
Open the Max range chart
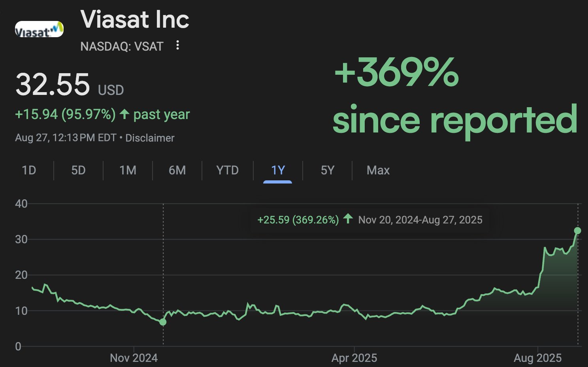click(x=378, y=170)
